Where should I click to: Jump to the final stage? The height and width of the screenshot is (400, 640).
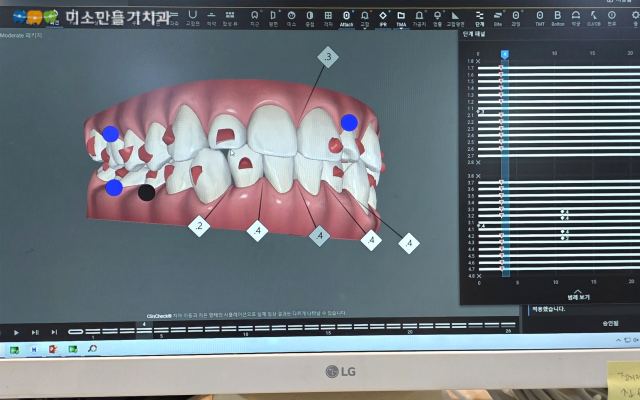[x=54, y=332]
